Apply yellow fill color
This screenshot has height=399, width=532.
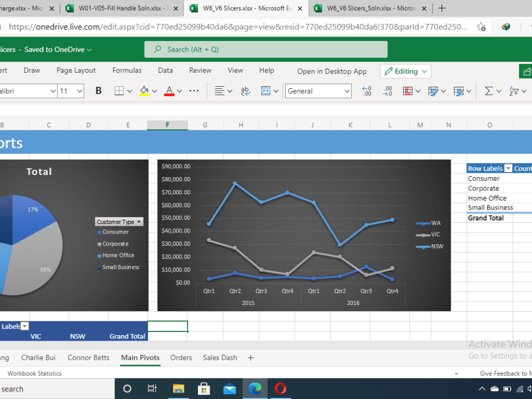tap(144, 91)
